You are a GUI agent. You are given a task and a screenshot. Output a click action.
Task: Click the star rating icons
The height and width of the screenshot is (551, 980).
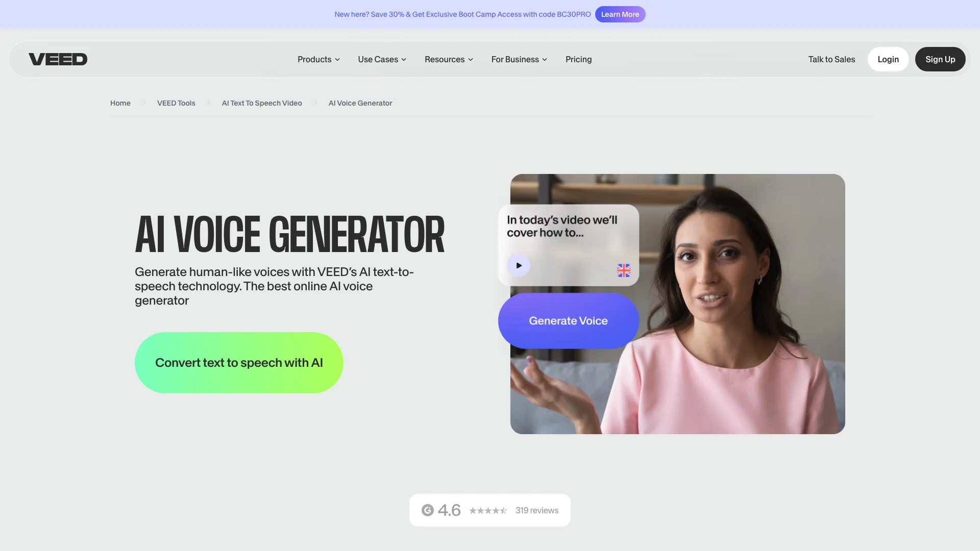pyautogui.click(x=488, y=511)
